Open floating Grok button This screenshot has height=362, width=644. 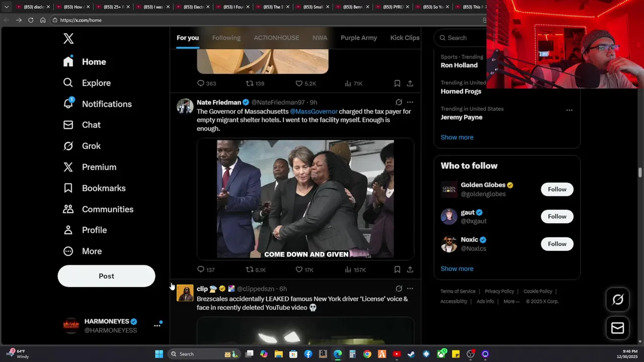click(617, 300)
